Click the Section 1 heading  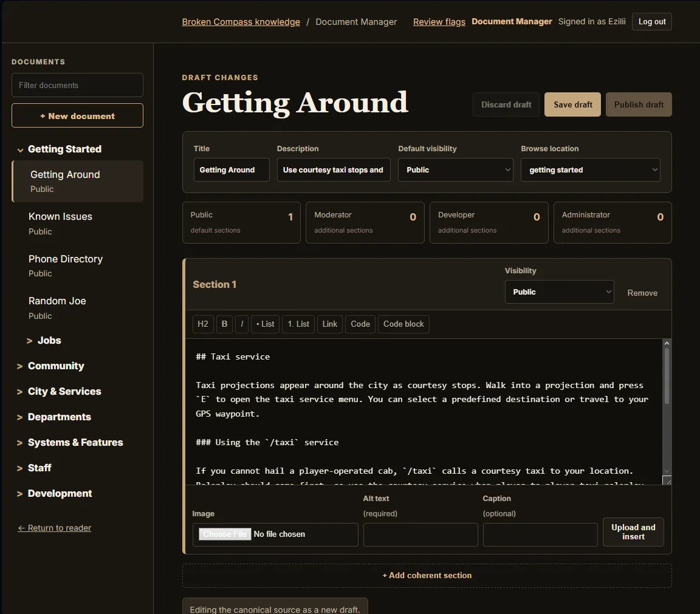214,284
